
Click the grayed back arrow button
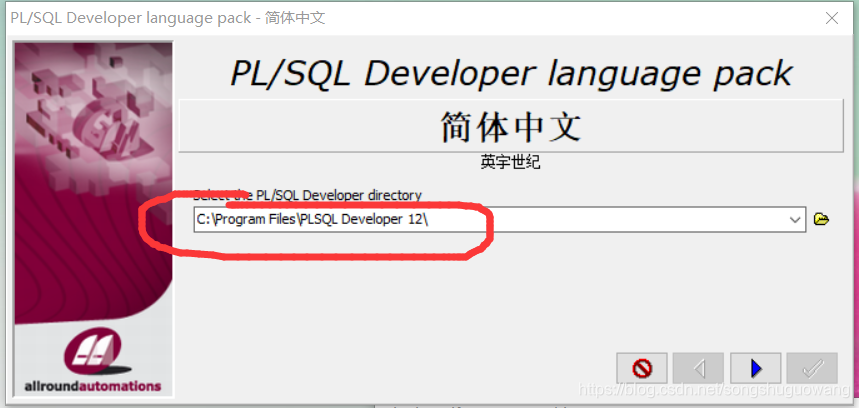(x=698, y=368)
